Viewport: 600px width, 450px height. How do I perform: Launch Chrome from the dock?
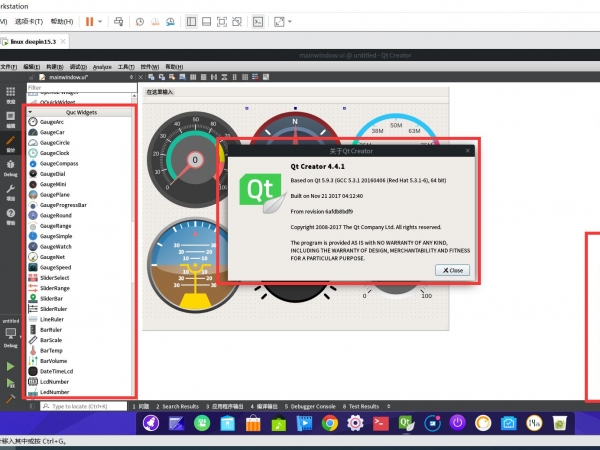pos(329,424)
